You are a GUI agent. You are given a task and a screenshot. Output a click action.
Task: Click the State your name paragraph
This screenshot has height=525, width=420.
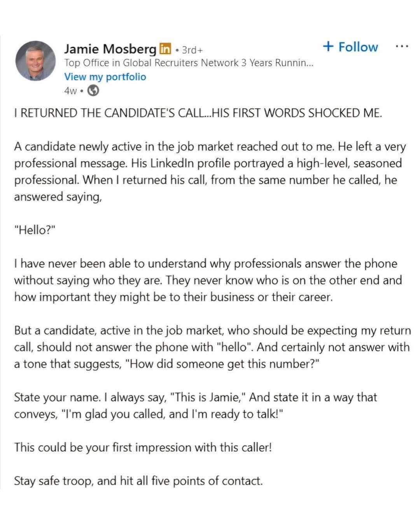195,406
